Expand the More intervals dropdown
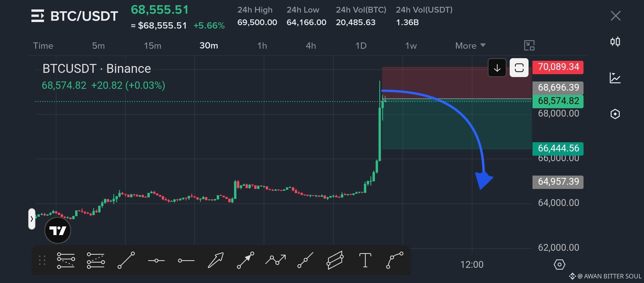 [x=470, y=46]
